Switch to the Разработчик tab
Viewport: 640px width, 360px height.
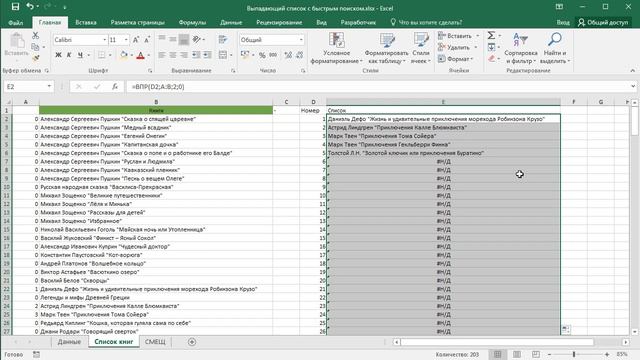[x=358, y=22]
